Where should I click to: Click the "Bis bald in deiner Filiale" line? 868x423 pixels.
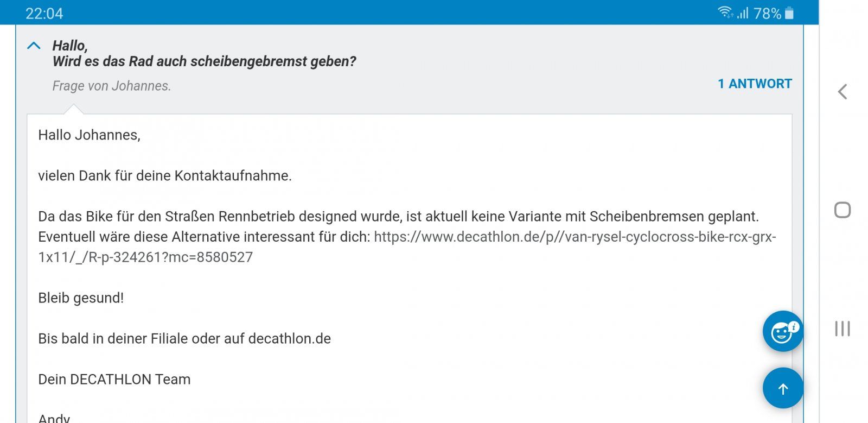coord(184,339)
